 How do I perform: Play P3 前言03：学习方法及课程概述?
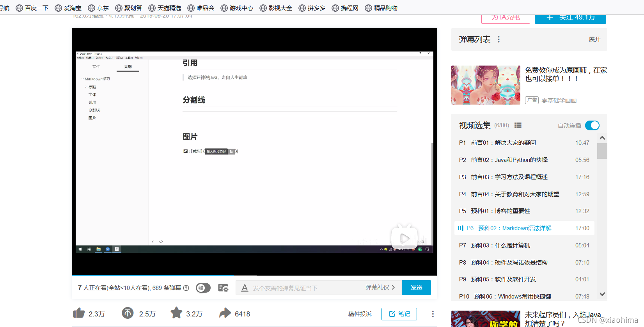point(524,177)
